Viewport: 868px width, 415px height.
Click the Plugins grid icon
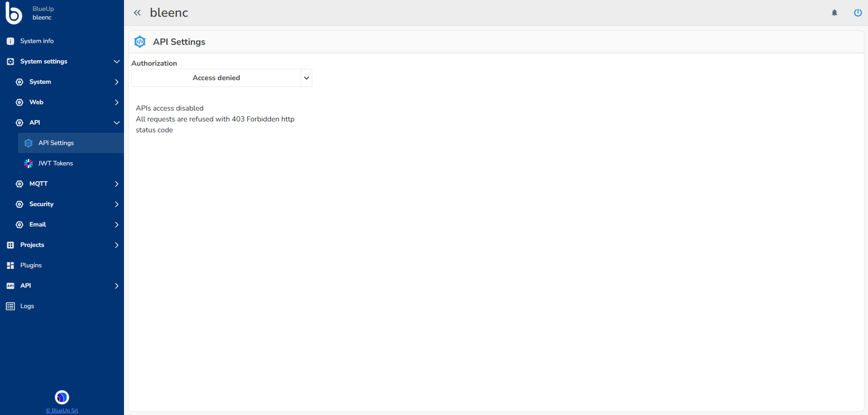pyautogui.click(x=10, y=265)
